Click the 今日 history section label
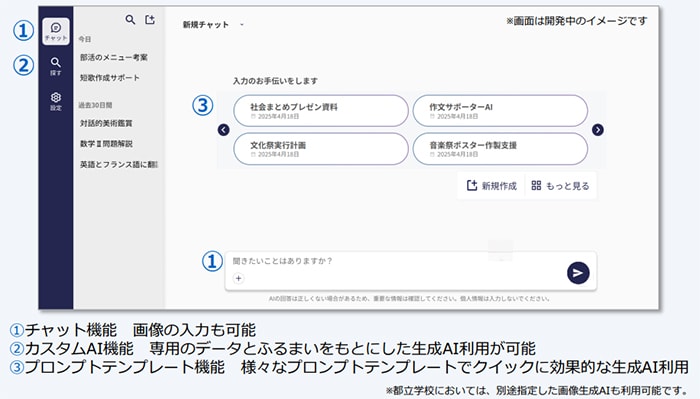700x399 pixels. click(x=85, y=39)
